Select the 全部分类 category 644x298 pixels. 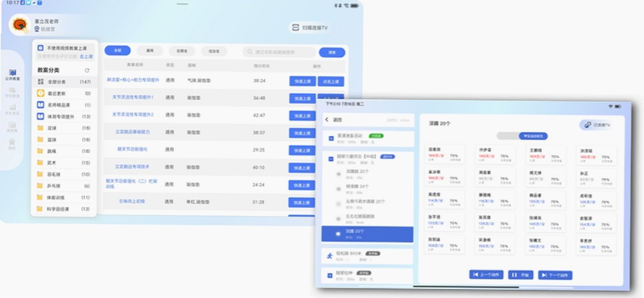point(64,82)
